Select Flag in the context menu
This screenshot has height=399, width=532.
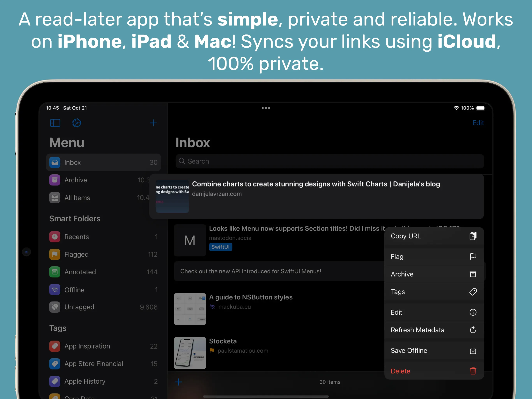coord(397,257)
